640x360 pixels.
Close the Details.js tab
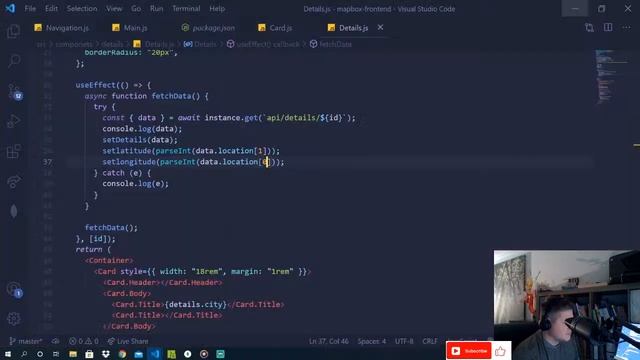coord(380,27)
